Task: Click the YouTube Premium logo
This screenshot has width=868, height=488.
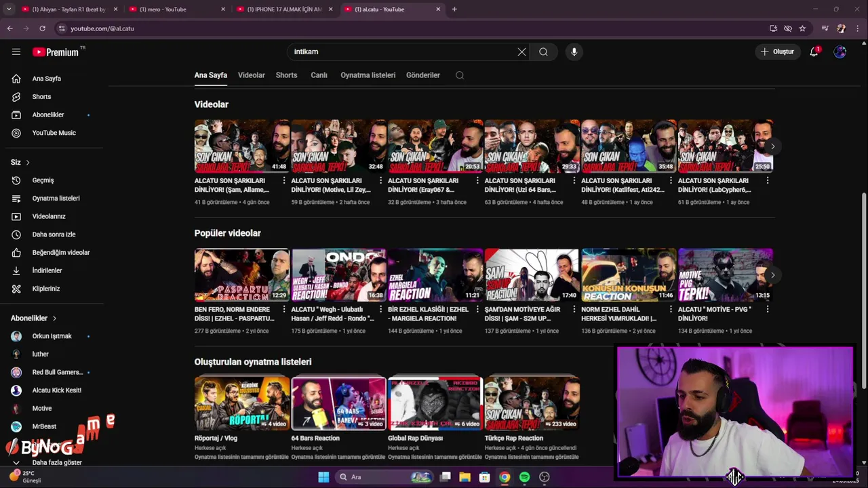Action: pos(56,52)
